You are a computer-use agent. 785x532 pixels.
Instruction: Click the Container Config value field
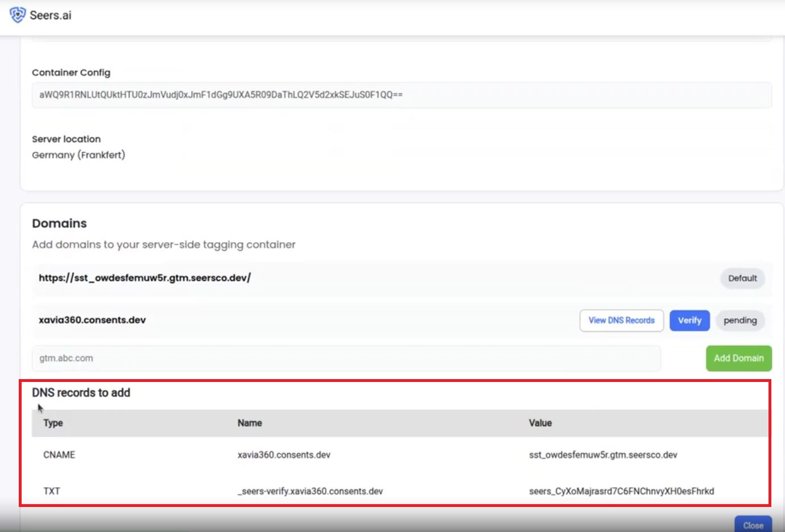point(402,95)
